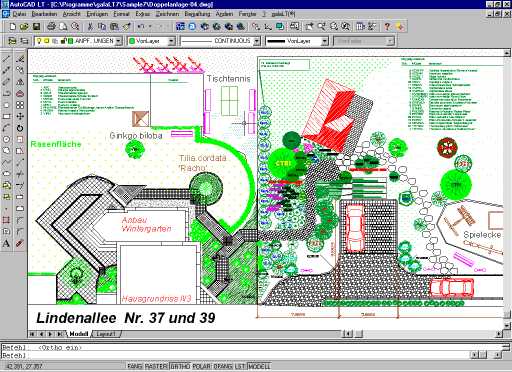Click the Save (floppy disk) icon
This screenshot has width=512, height=372.
point(36,27)
